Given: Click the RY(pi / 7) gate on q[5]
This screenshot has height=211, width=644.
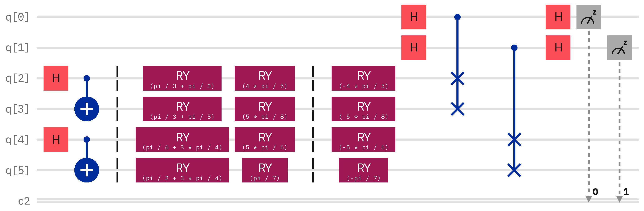Looking at the screenshot, I should (x=264, y=170).
